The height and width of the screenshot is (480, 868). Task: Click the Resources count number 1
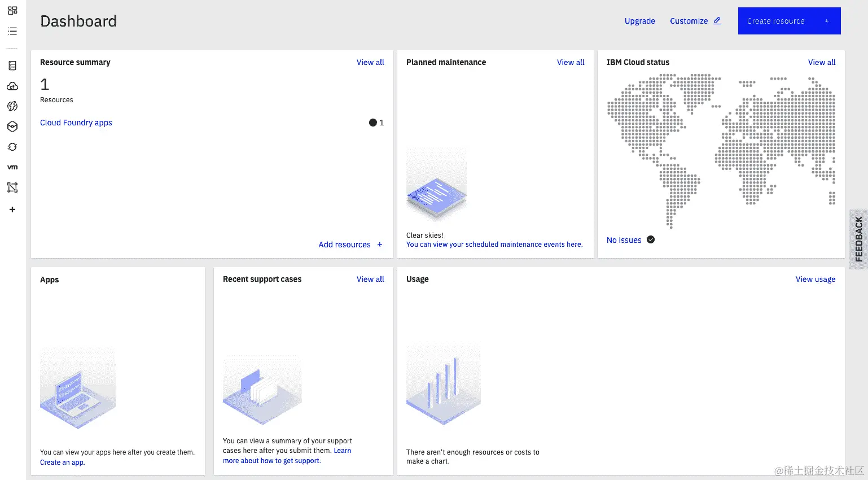coord(45,85)
